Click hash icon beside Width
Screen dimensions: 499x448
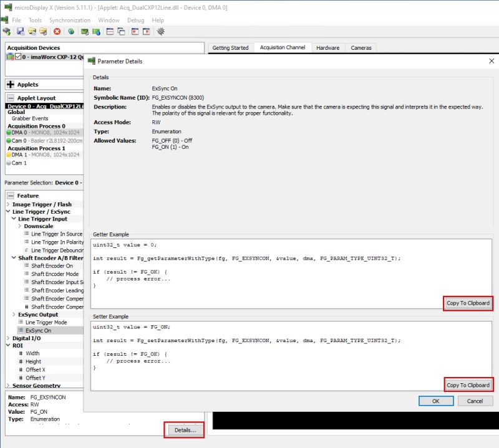click(x=21, y=353)
